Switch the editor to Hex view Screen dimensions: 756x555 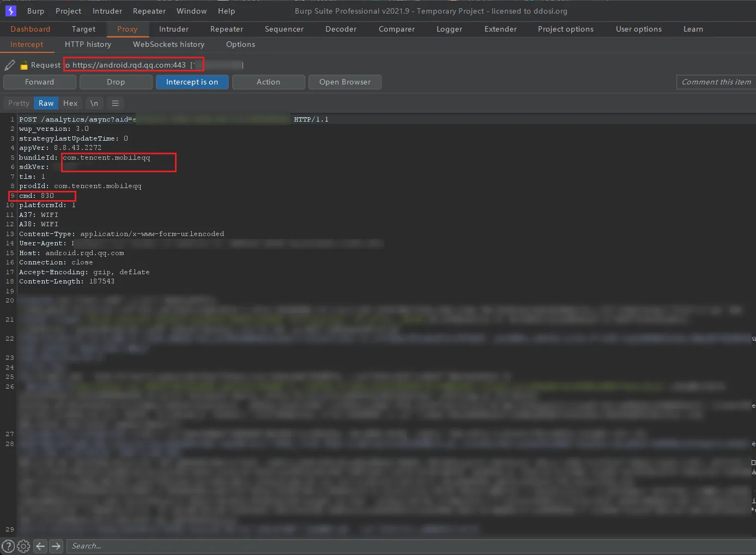tap(70, 103)
